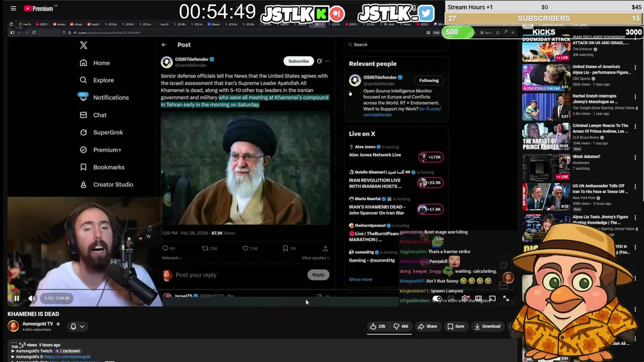Click the cast to TV icon
Image resolution: width=644 pixels, height=362 pixels.
tap(492, 299)
